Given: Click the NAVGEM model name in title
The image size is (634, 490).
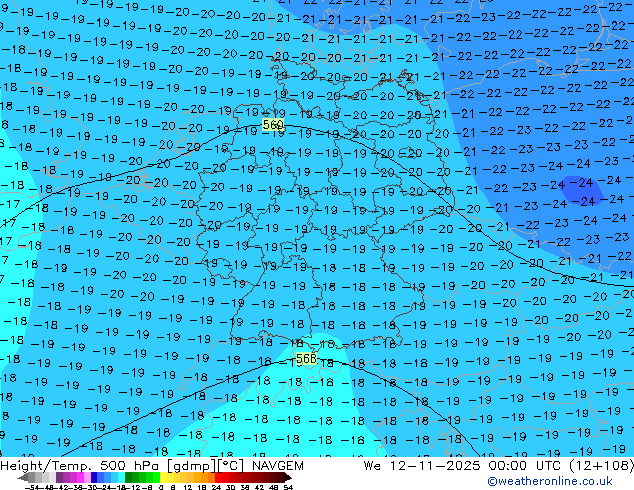Looking at the screenshot, I should [x=278, y=466].
